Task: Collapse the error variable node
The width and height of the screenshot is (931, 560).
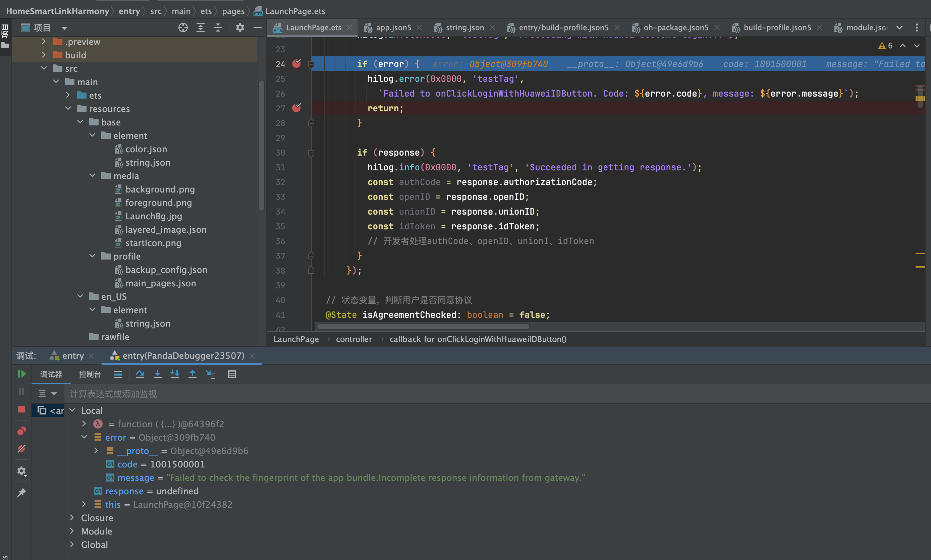Action: 84,437
